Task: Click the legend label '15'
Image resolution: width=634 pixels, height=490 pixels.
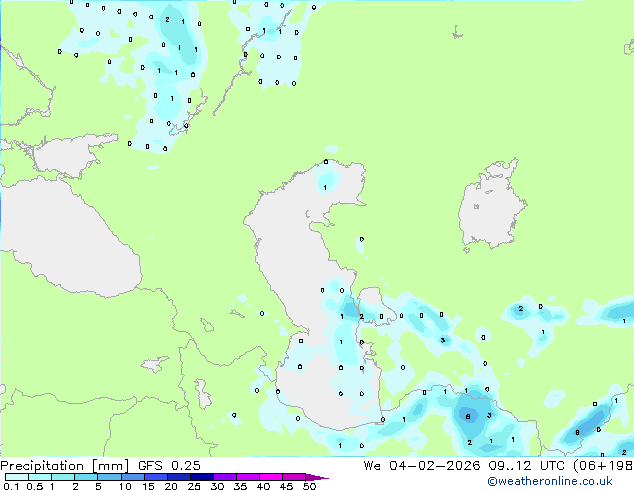Action: coord(148,486)
